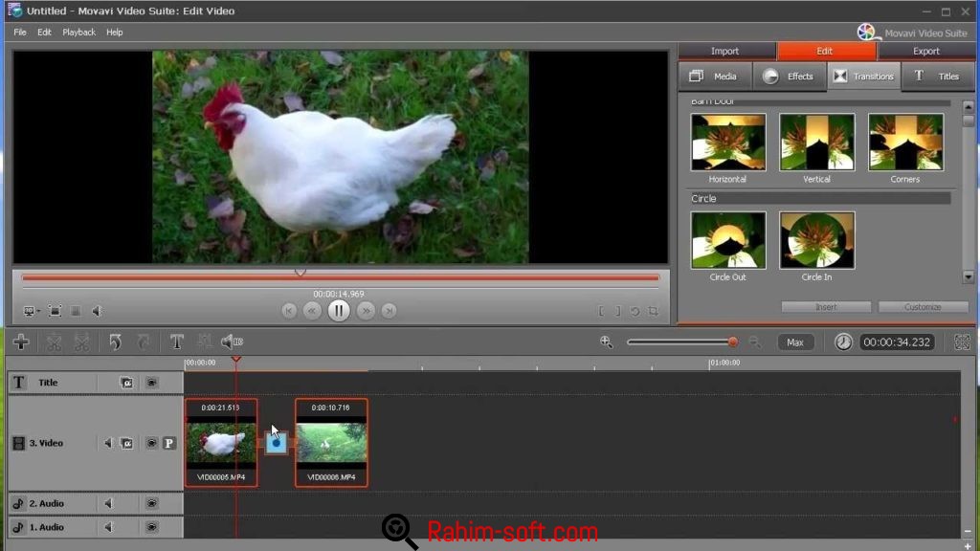Click the timeline zoom slider handle

tap(733, 342)
